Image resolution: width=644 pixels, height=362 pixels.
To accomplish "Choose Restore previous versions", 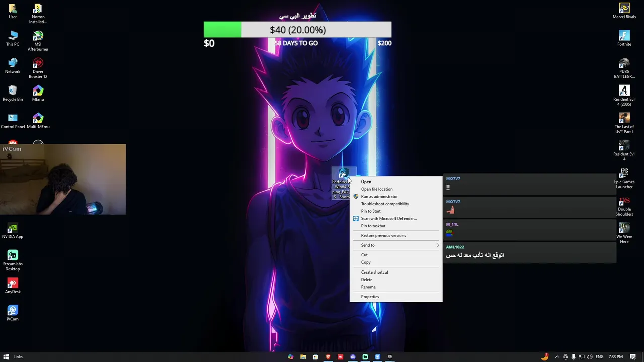I will pos(396,235).
